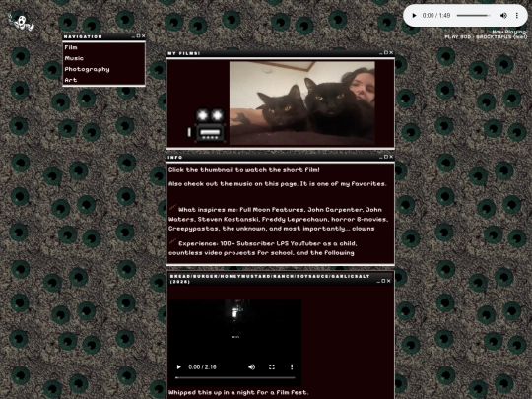
Task: Click the skull logo in the corner
Action: coord(21,22)
